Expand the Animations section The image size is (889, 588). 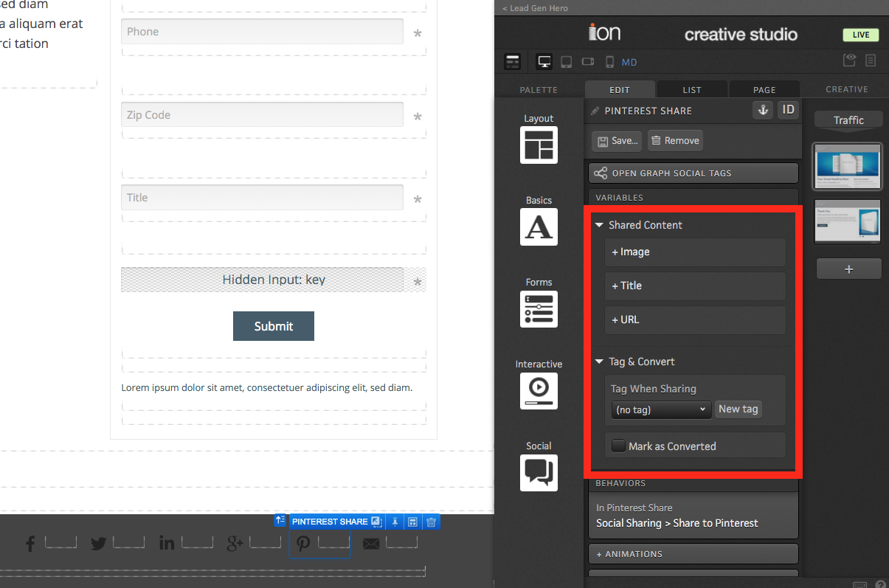[693, 554]
